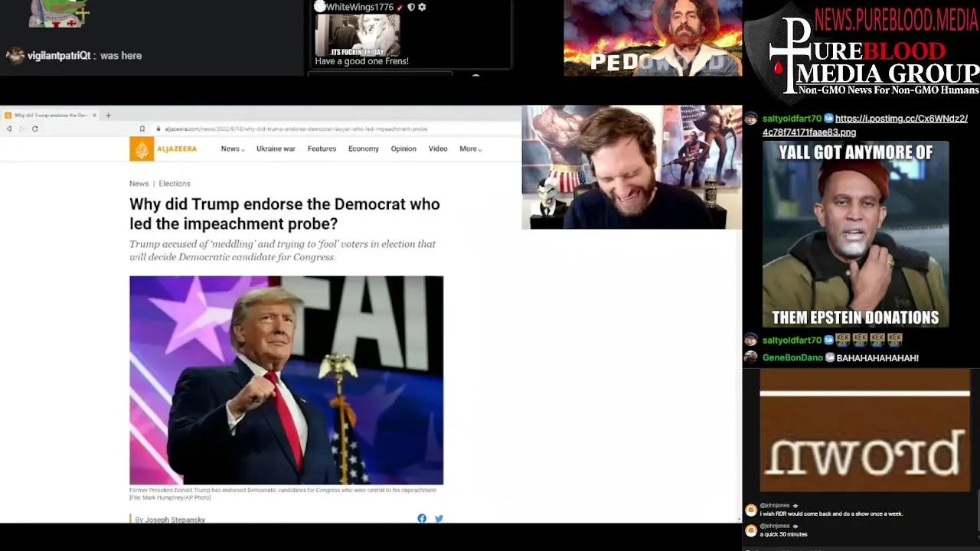Click the 'Its Friday' GIF thumbnail
The height and width of the screenshot is (551, 980).
click(x=358, y=35)
